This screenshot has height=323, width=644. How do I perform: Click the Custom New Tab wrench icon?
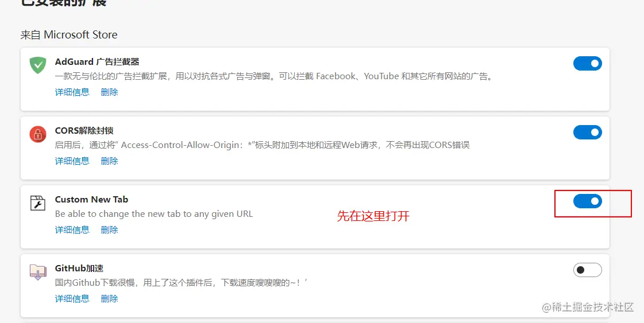pyautogui.click(x=38, y=203)
